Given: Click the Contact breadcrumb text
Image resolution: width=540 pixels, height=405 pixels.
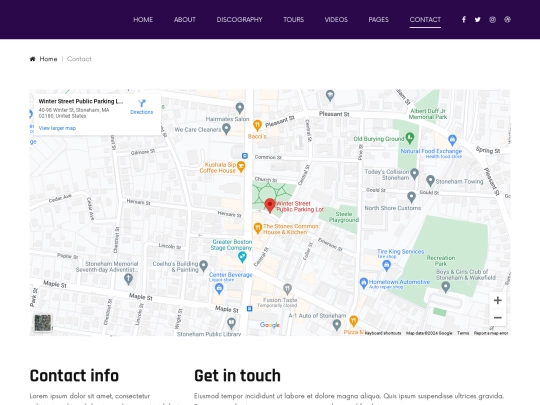Looking at the screenshot, I should point(79,59).
